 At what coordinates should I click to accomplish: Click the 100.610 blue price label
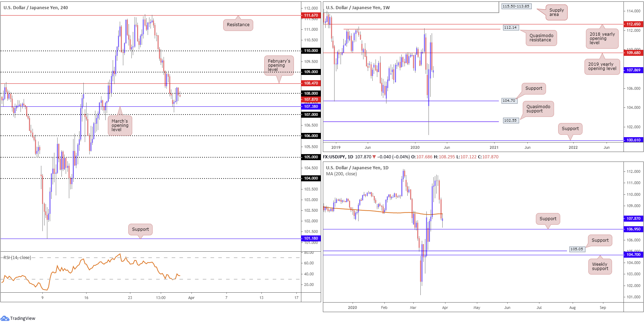(633, 140)
